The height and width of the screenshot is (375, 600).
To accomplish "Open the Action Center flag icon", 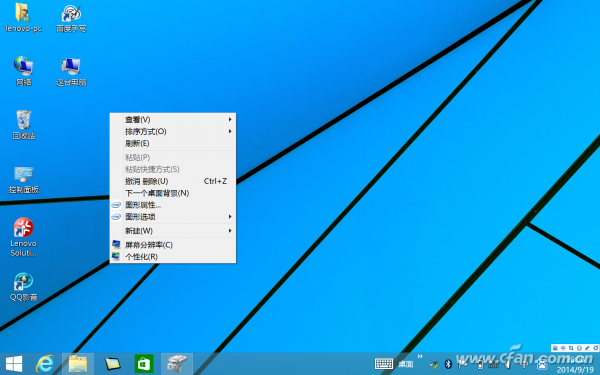I will coord(462,364).
